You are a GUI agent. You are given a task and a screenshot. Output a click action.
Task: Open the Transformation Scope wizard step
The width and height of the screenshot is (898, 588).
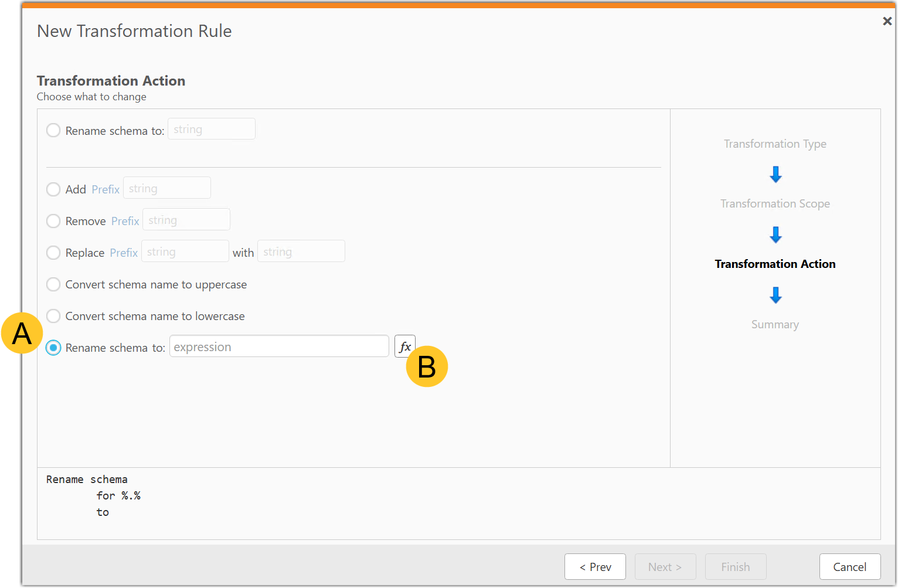click(775, 204)
